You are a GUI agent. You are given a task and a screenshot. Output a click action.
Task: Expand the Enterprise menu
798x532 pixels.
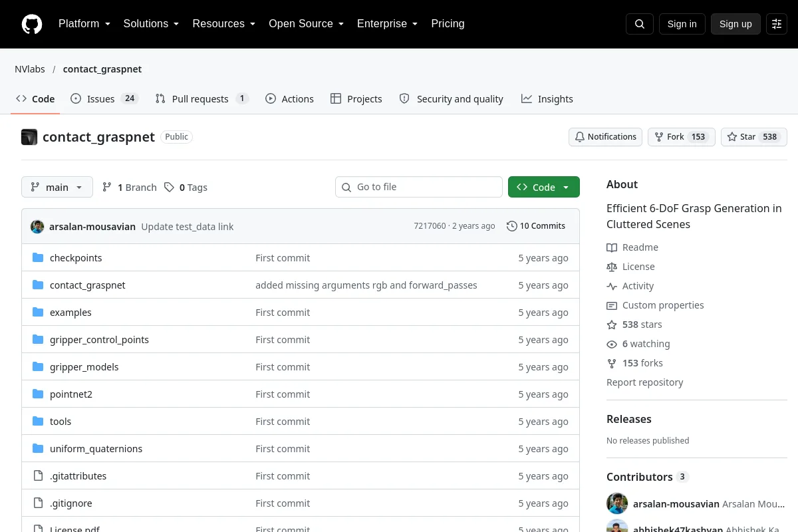coord(388,24)
